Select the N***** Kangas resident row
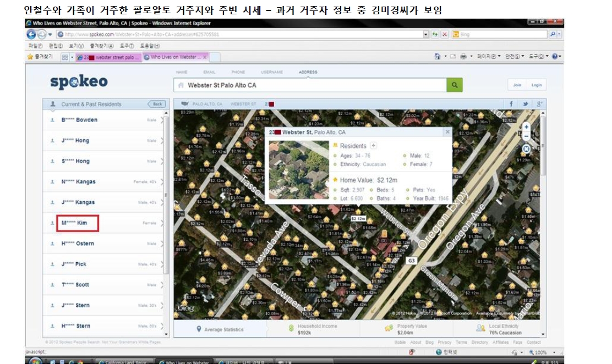The image size is (612, 364). (x=103, y=182)
